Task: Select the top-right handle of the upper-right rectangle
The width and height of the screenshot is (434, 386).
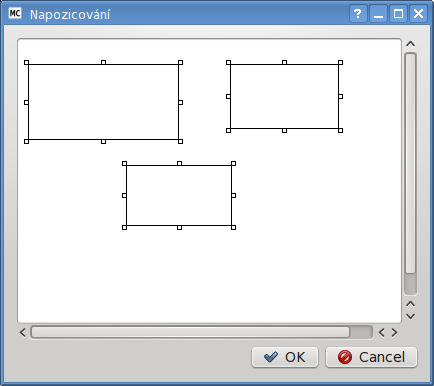Action: 341,62
